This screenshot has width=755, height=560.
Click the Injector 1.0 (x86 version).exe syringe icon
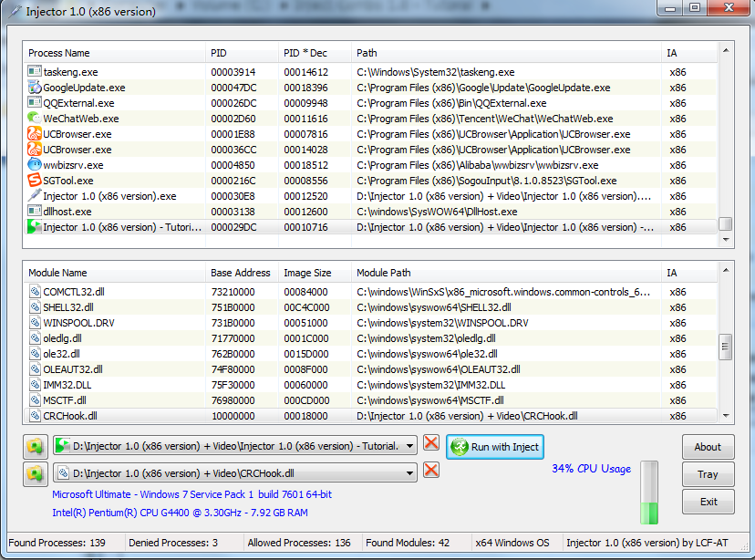(34, 195)
